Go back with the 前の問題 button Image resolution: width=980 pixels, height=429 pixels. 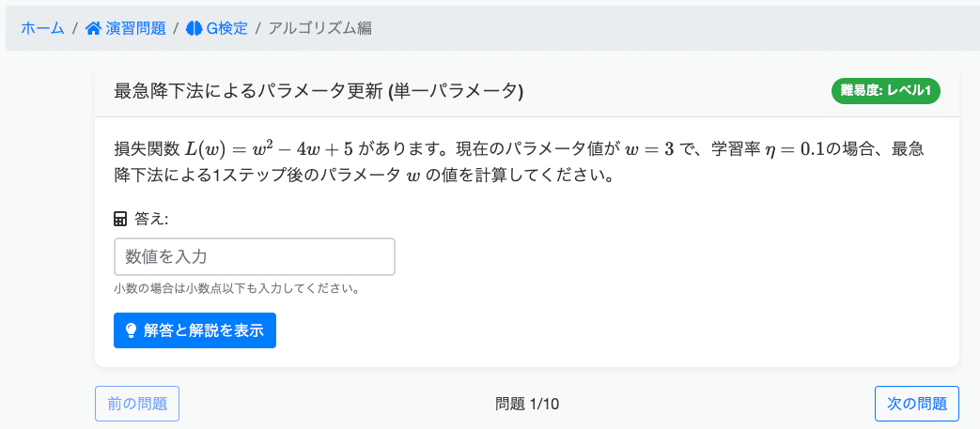click(x=137, y=404)
